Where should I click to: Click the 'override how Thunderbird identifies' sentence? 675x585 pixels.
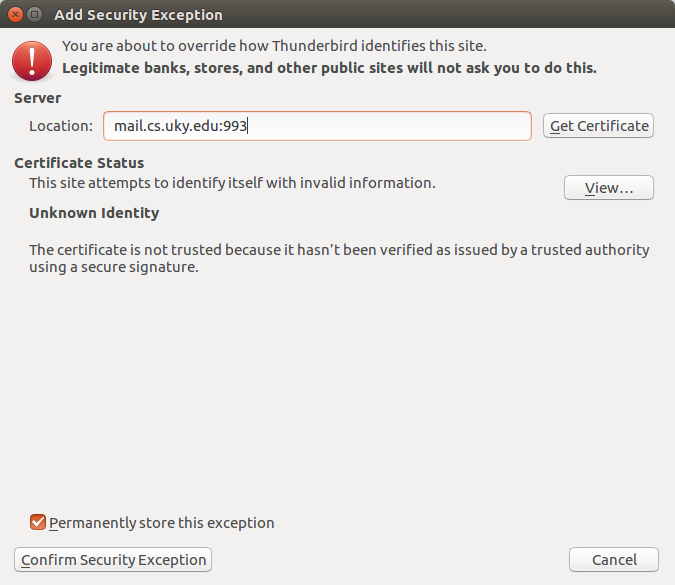pyautogui.click(x=274, y=46)
